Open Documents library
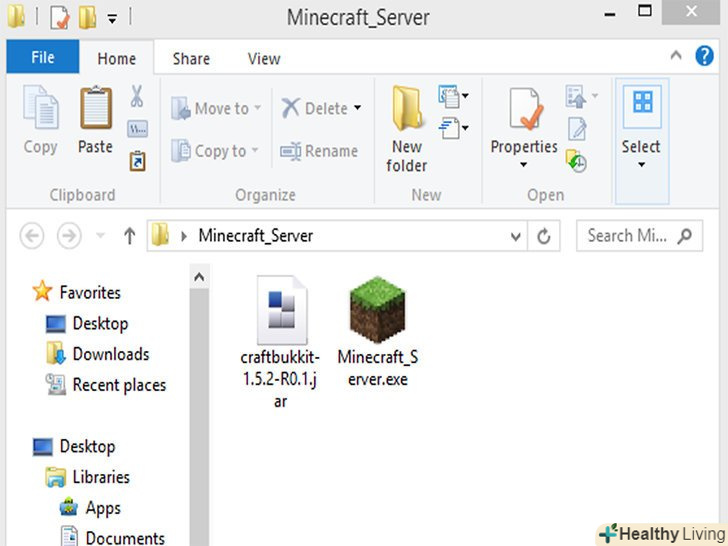This screenshot has height=546, width=728. tap(112, 536)
